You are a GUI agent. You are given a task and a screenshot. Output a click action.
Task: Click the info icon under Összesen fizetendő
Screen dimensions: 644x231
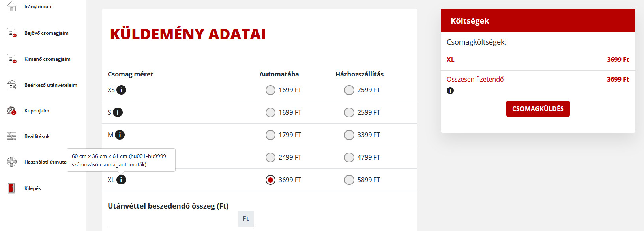pyautogui.click(x=450, y=91)
